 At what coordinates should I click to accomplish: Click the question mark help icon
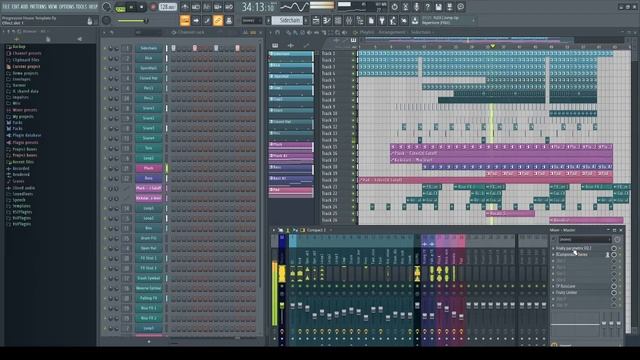click(427, 7)
